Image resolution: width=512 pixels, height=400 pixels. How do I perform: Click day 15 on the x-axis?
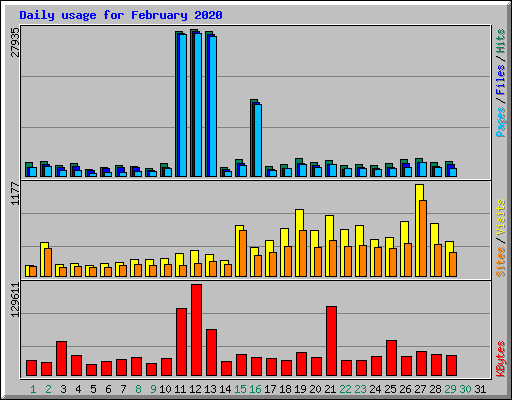pyautogui.click(x=240, y=389)
